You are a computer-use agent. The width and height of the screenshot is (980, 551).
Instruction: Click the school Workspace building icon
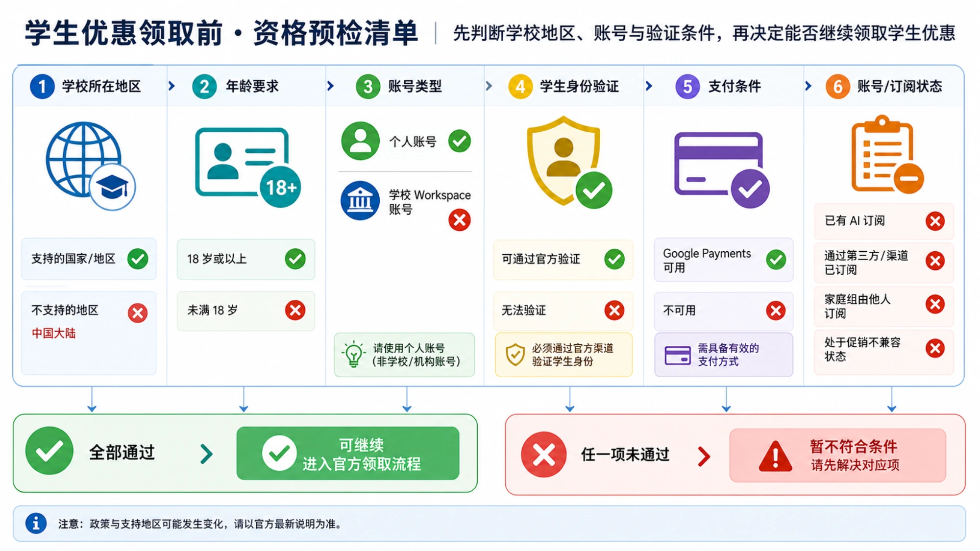(360, 201)
